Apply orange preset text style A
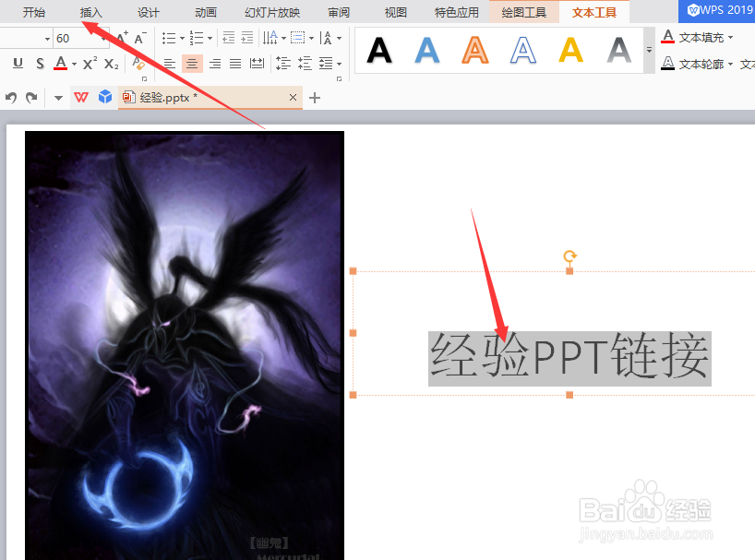Screen dimensions: 755x560 tap(475, 50)
